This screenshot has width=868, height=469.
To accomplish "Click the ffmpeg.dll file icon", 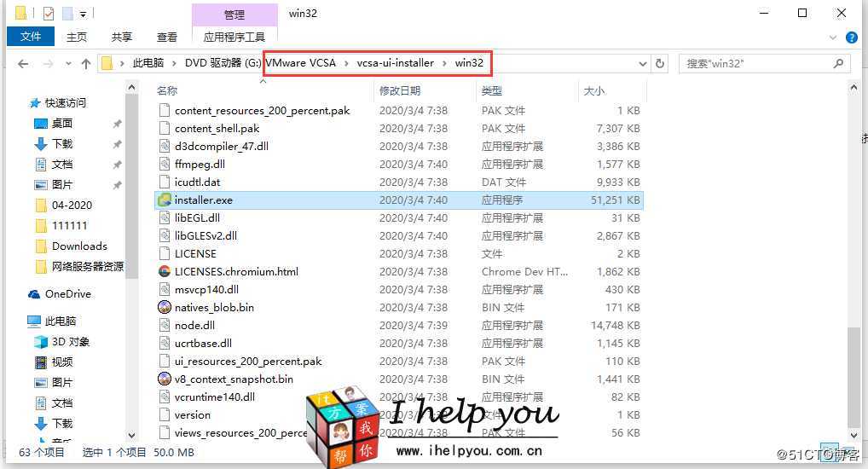I will point(165,164).
